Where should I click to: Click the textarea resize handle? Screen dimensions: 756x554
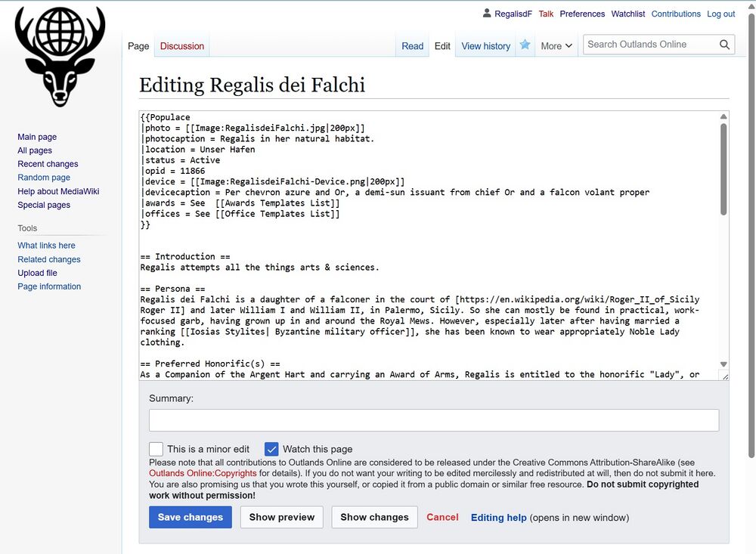pyautogui.click(x=724, y=376)
